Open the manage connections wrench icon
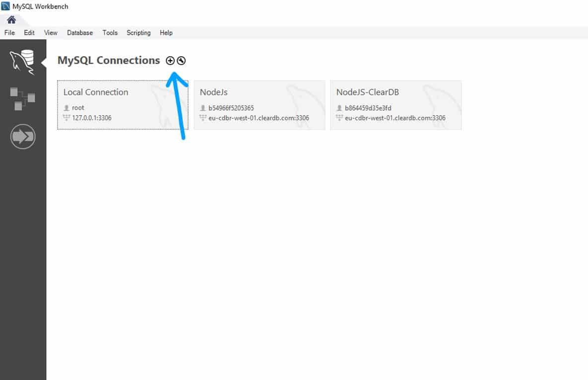The height and width of the screenshot is (380, 588). click(x=181, y=61)
